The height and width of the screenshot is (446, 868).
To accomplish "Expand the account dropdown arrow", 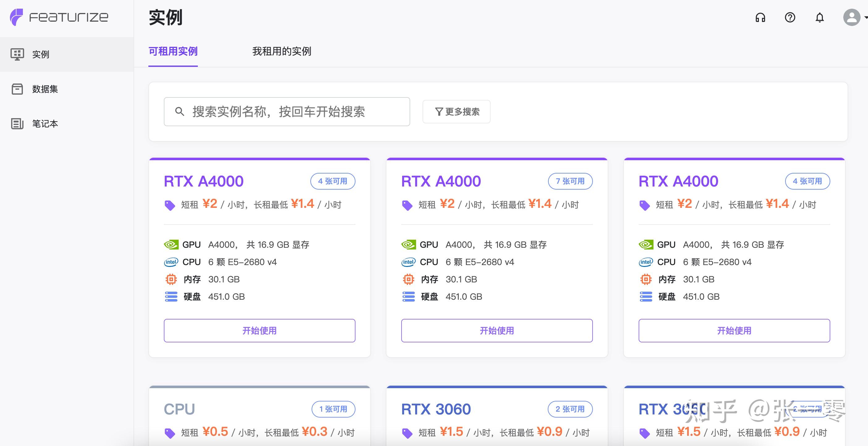I will [866, 18].
